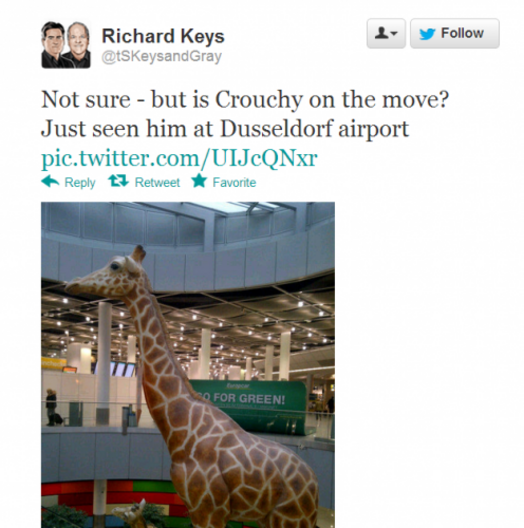524x528 pixels.
Task: Open the user actions dropdown arrow
Action: 394,33
